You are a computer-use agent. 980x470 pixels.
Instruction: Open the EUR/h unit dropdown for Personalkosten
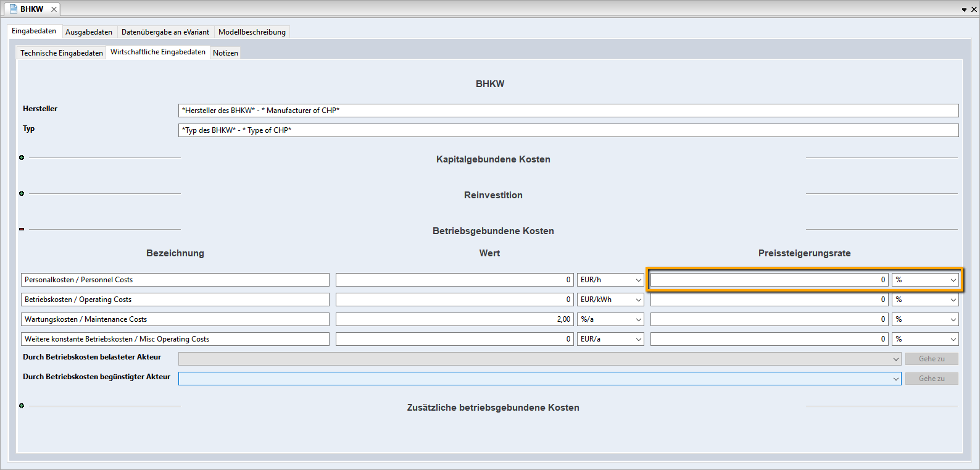[x=638, y=280]
